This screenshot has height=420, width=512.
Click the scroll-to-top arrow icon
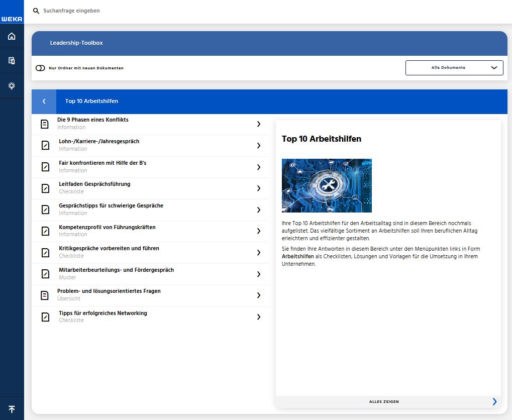[12, 409]
